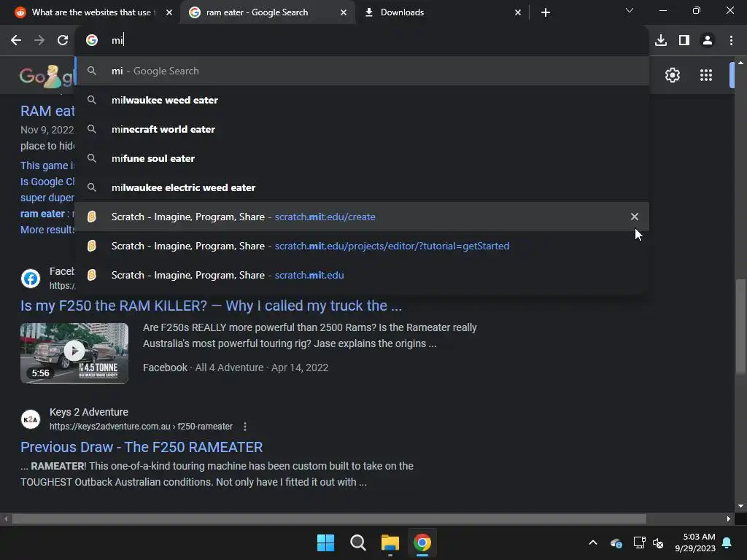Click the forward navigation arrow

point(39,41)
